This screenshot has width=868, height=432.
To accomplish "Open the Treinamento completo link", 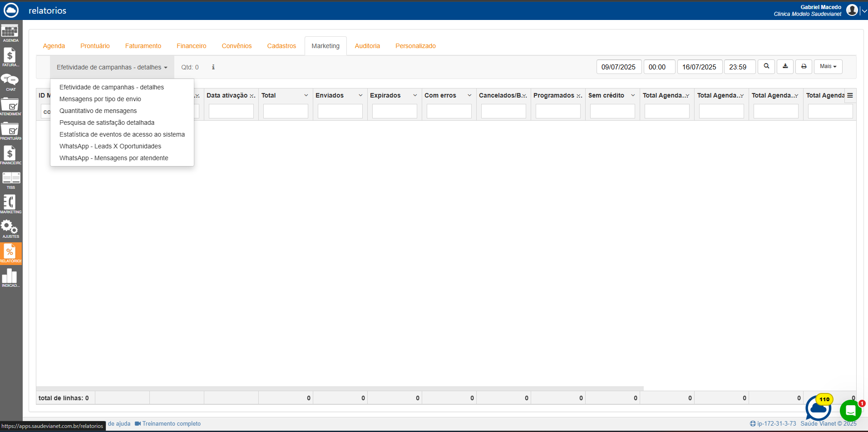I will [x=168, y=424].
